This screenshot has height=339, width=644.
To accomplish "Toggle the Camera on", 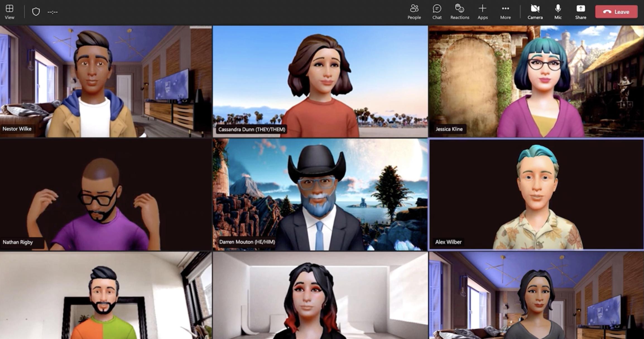I will coord(535,12).
